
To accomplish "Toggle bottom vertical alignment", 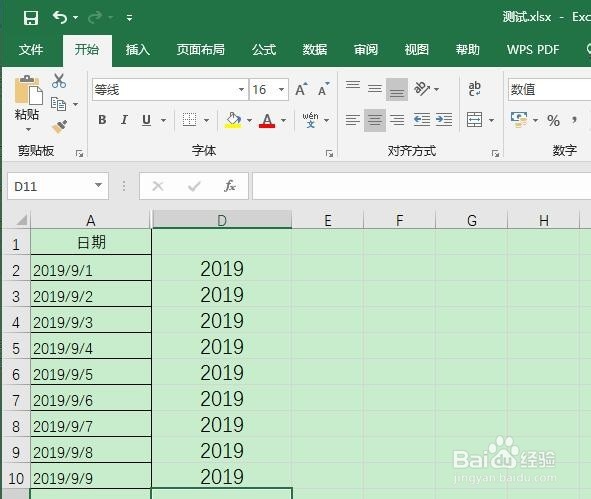I will pos(397,90).
